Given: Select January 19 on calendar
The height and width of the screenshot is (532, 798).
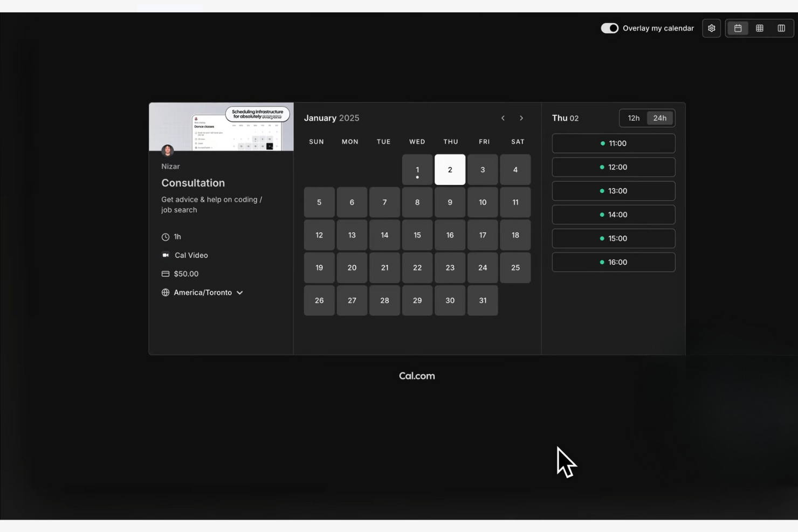Looking at the screenshot, I should pos(319,267).
